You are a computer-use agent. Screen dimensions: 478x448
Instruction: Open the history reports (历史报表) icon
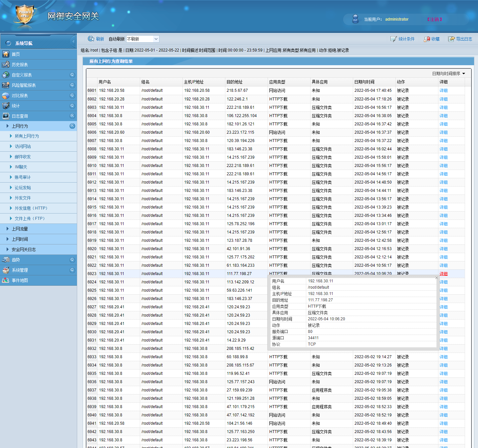coord(6,64)
